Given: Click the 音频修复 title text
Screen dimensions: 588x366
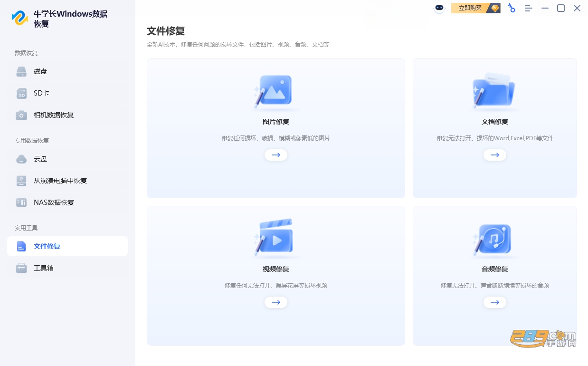Looking at the screenshot, I should [x=495, y=270].
